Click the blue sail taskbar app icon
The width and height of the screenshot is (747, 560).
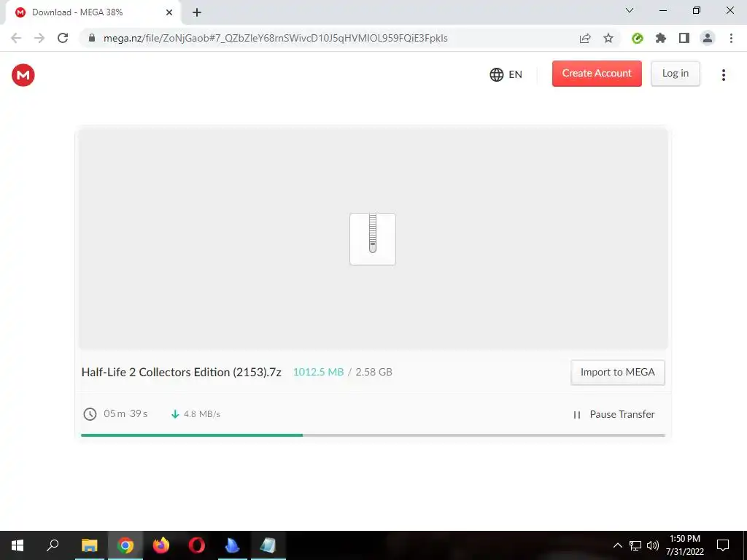tap(233, 545)
